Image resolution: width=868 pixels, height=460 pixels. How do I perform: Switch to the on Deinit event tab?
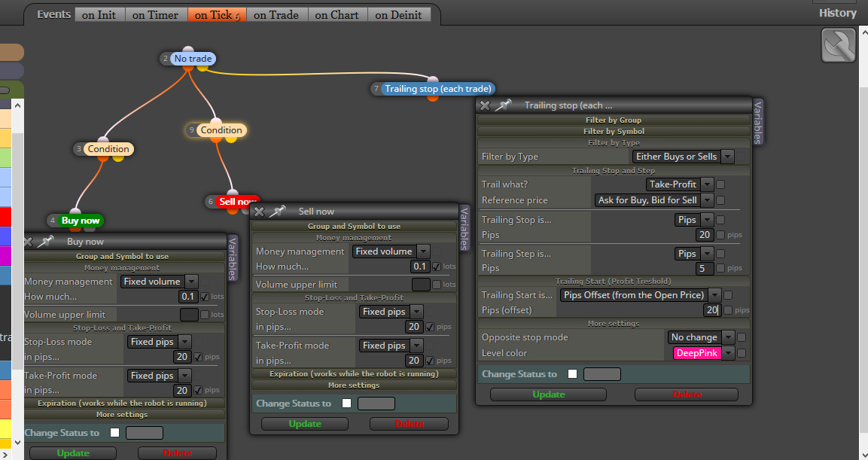coord(398,15)
